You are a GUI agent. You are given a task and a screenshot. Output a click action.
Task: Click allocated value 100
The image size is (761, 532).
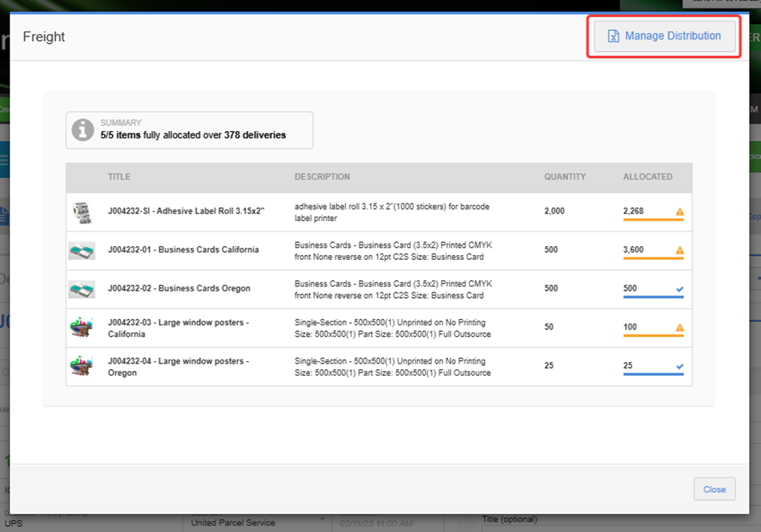[630, 327]
